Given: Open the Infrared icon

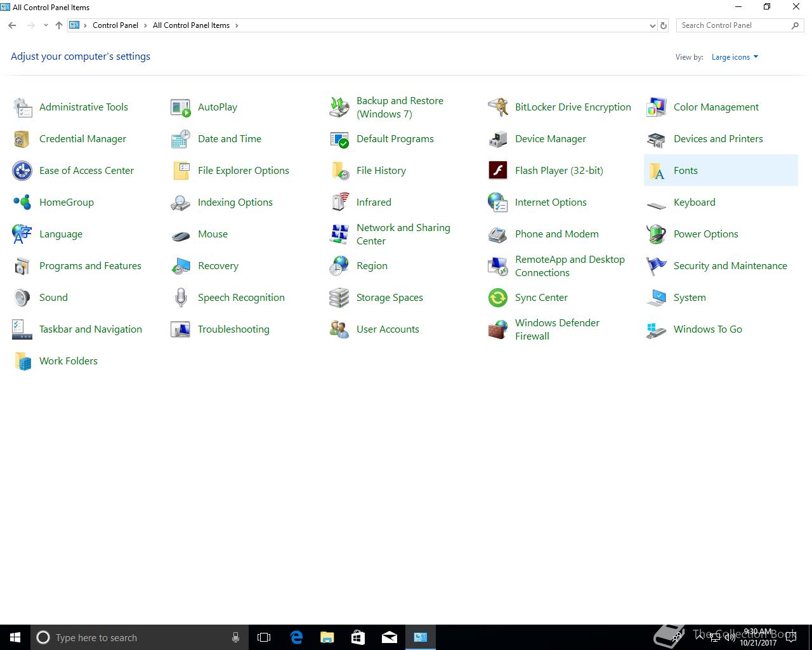Looking at the screenshot, I should pos(339,202).
